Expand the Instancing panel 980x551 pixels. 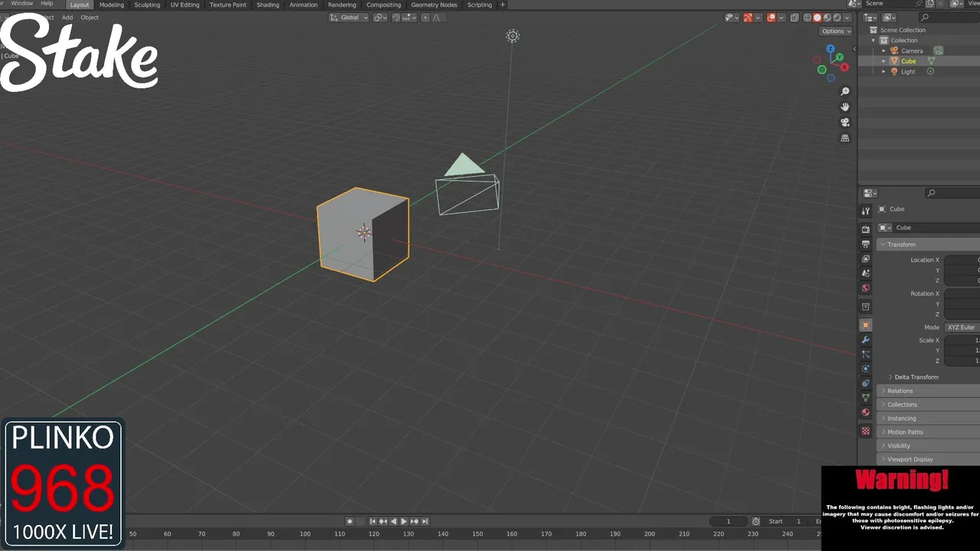[928, 419]
